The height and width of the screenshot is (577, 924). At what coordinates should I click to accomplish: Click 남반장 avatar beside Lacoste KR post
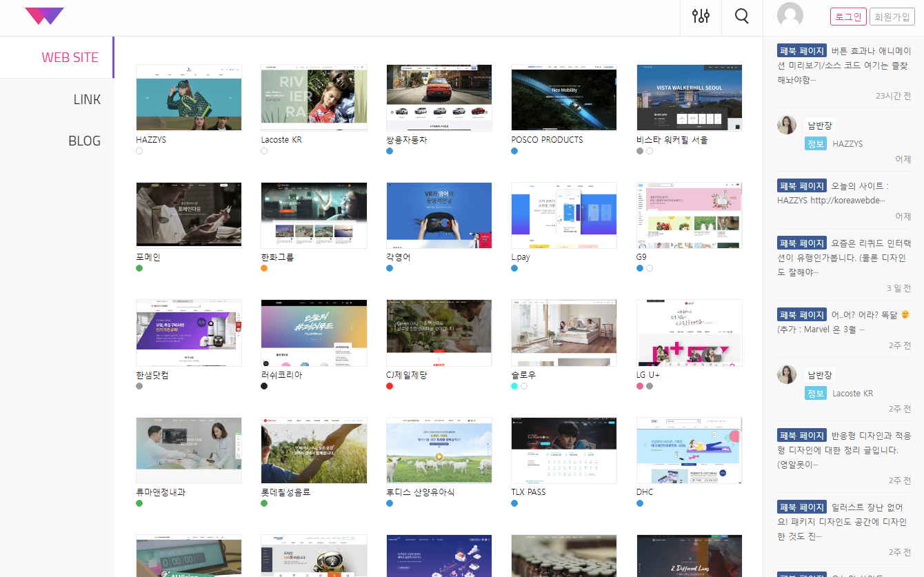click(787, 374)
